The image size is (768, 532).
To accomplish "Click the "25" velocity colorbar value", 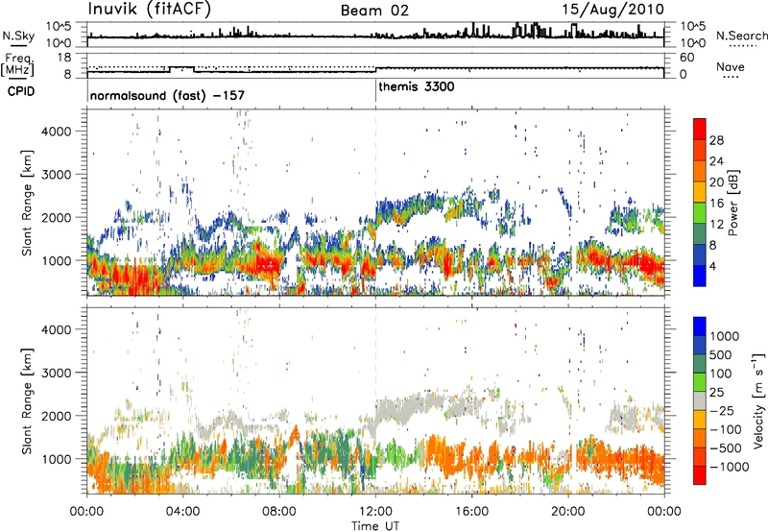I will click(716, 393).
